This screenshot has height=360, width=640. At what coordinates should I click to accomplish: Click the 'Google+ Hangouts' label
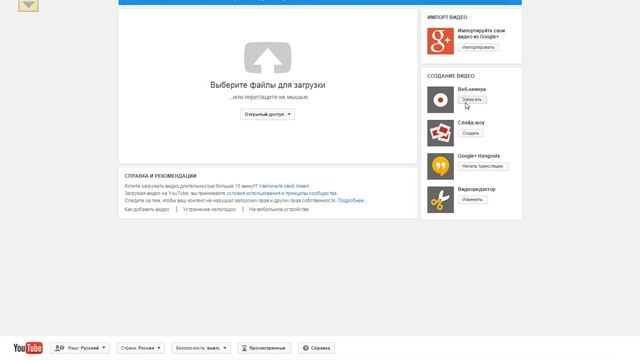[479, 156]
